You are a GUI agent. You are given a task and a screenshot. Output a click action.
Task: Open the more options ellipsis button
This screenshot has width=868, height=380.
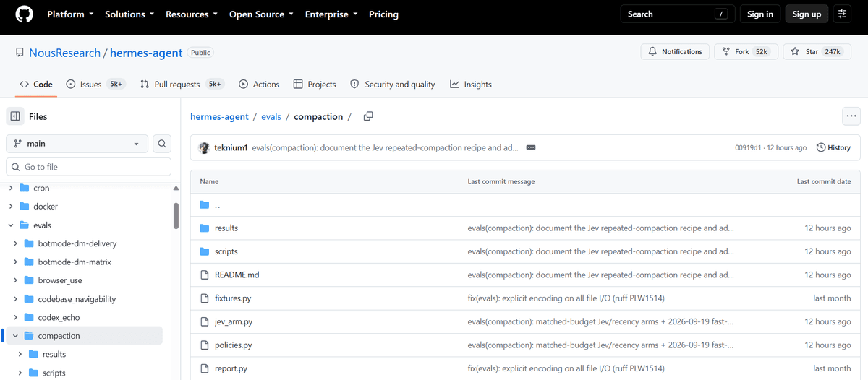coord(851,116)
